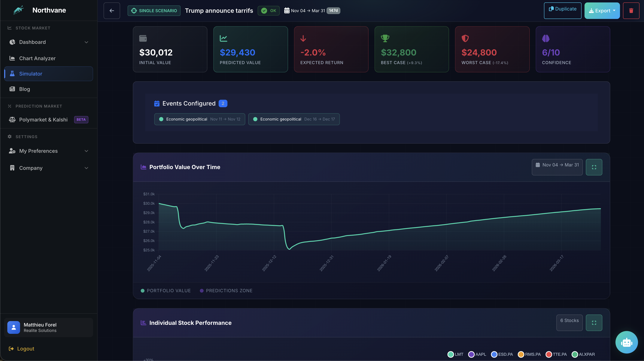Toggle Predictions Zone legend entry
Image resolution: width=644 pixels, height=361 pixels.
point(226,291)
